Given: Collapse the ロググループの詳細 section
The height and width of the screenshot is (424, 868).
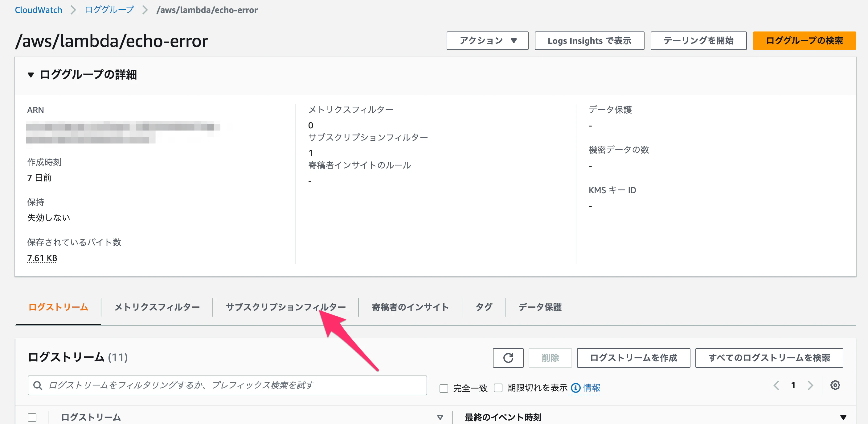Looking at the screenshot, I should pos(31,75).
